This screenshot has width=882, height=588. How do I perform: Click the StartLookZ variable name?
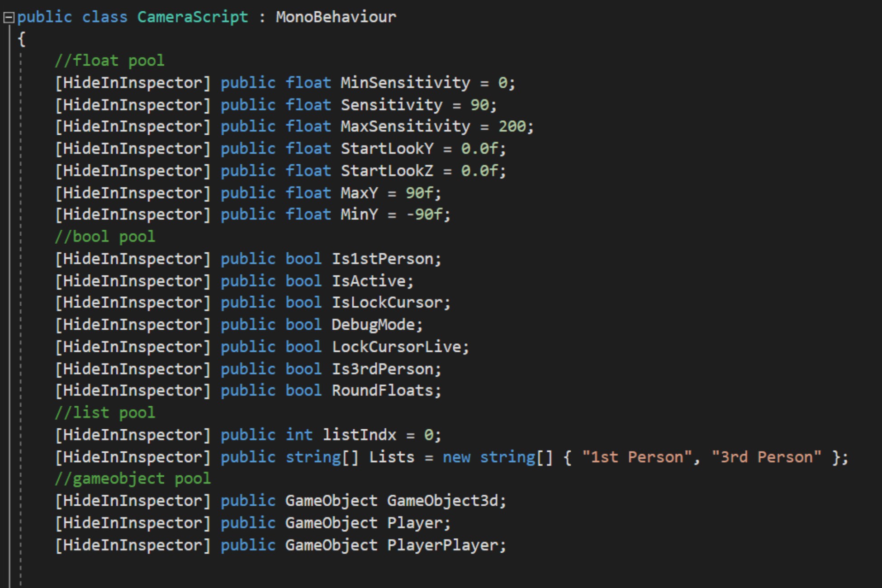(x=387, y=171)
